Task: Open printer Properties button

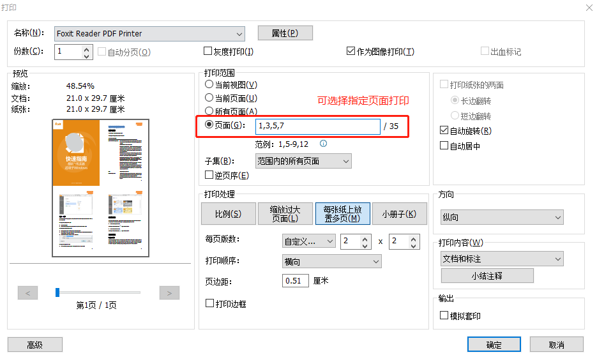Action: tap(285, 33)
